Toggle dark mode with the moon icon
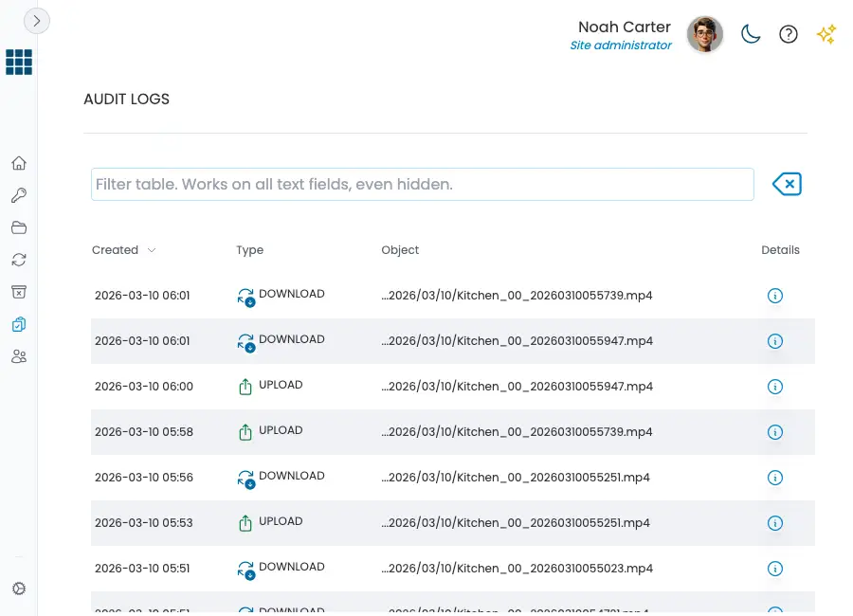The image size is (853, 616). tap(751, 34)
